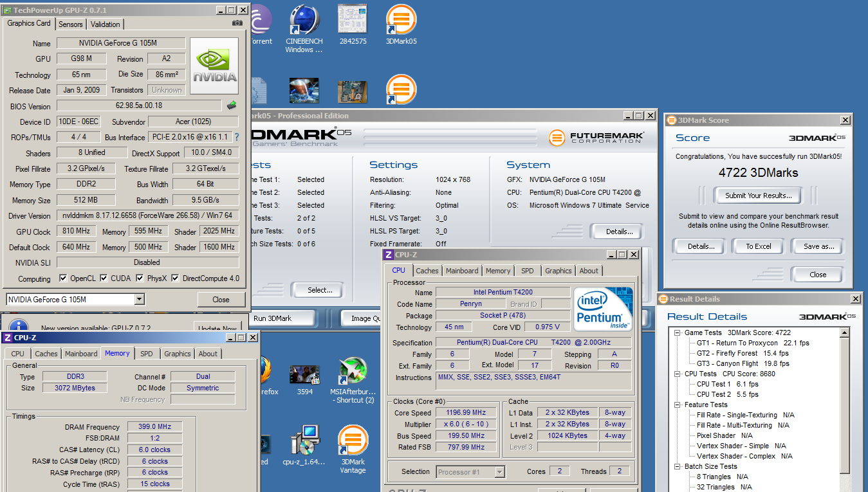Open the SPD tab in the CPU-Z CPU window
Screen dimensions: 868x492
[528, 271]
